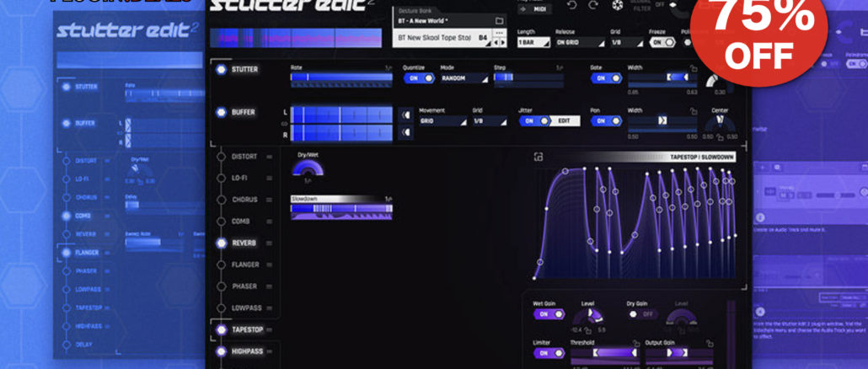Click the waveform display under the logo
Screen dimensions: 868x369
pos(296,38)
